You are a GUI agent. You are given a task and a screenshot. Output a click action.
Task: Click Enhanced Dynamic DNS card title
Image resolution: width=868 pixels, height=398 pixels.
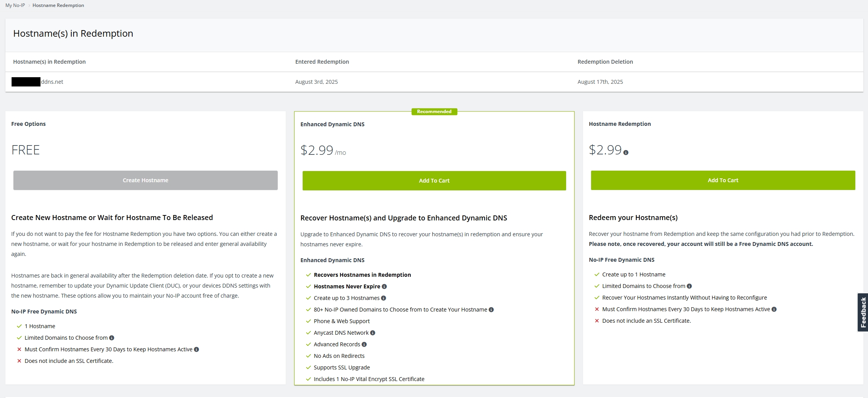point(332,124)
